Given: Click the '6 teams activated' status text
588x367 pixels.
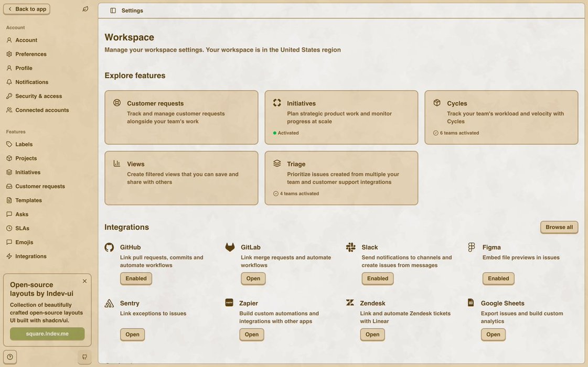Looking at the screenshot, I should coord(459,133).
